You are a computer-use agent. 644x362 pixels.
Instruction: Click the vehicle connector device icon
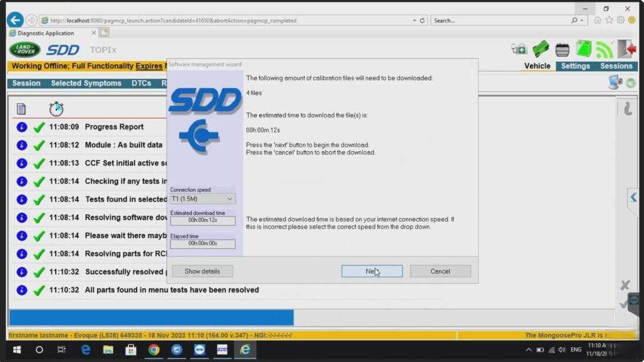562,49
